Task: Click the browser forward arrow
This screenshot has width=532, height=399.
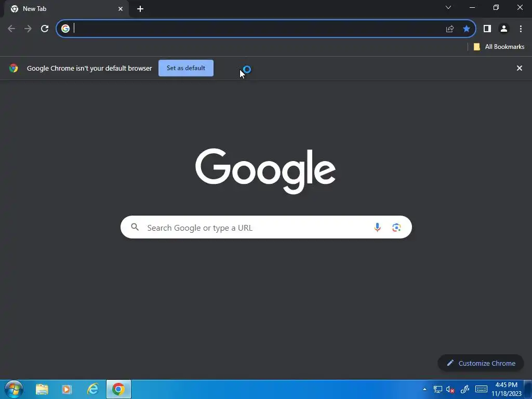Action: tap(28, 29)
